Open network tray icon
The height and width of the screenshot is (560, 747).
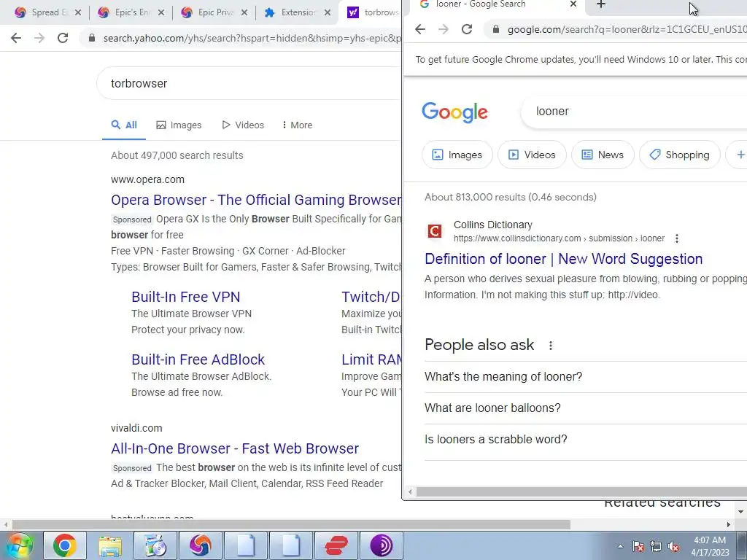click(x=656, y=546)
